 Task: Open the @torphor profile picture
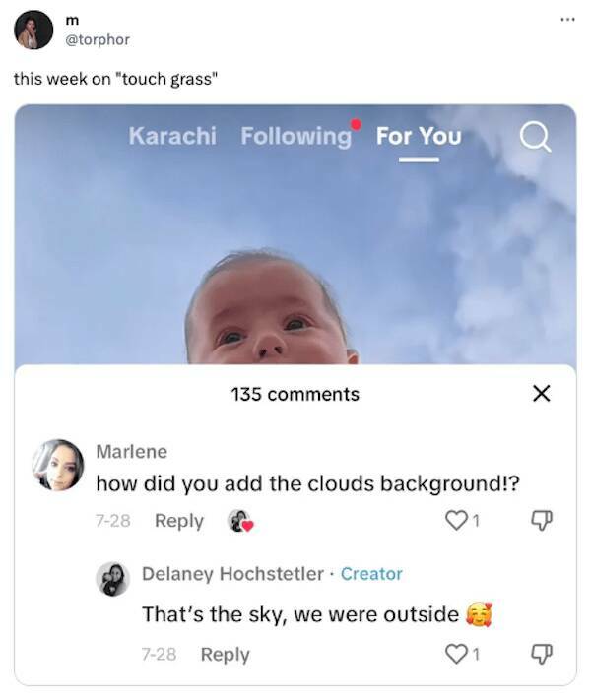click(x=33, y=30)
